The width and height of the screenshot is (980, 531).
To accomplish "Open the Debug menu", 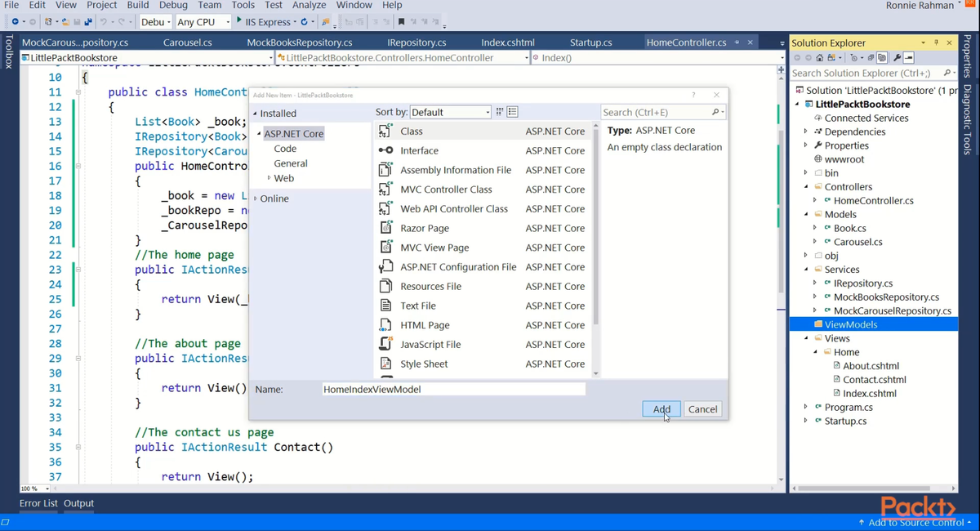I will [x=173, y=5].
